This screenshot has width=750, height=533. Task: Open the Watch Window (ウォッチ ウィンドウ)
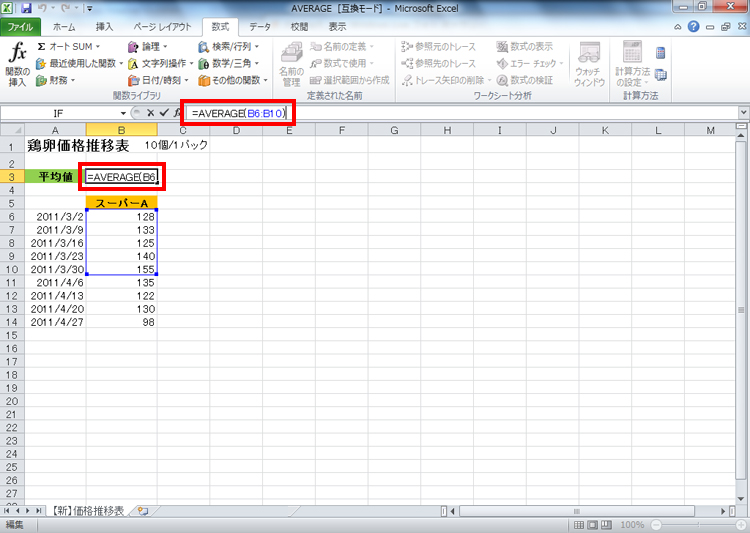click(589, 65)
